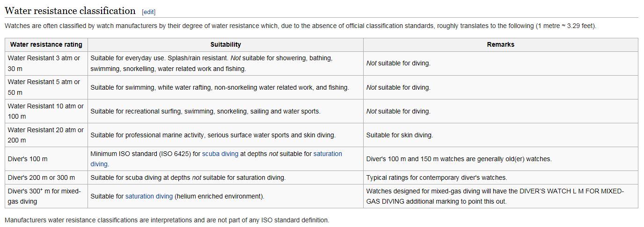The height and width of the screenshot is (227, 644).
Task: Click the Water Resistant 20 atm cell
Action: [x=46, y=135]
